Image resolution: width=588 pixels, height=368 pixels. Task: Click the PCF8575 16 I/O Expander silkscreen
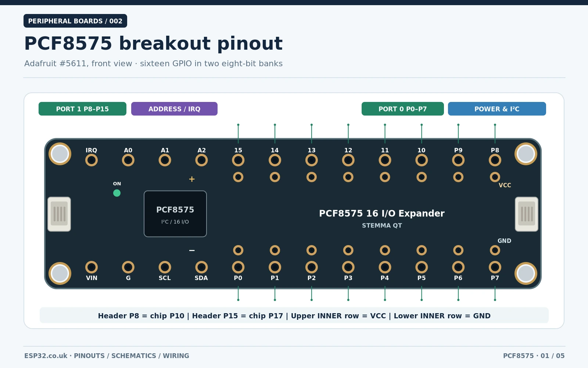click(x=382, y=213)
